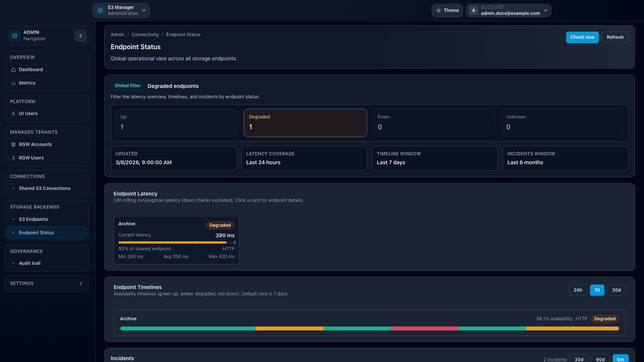Expand the Settings section chevron
This screenshot has width=644, height=362.
pyautogui.click(x=81, y=283)
